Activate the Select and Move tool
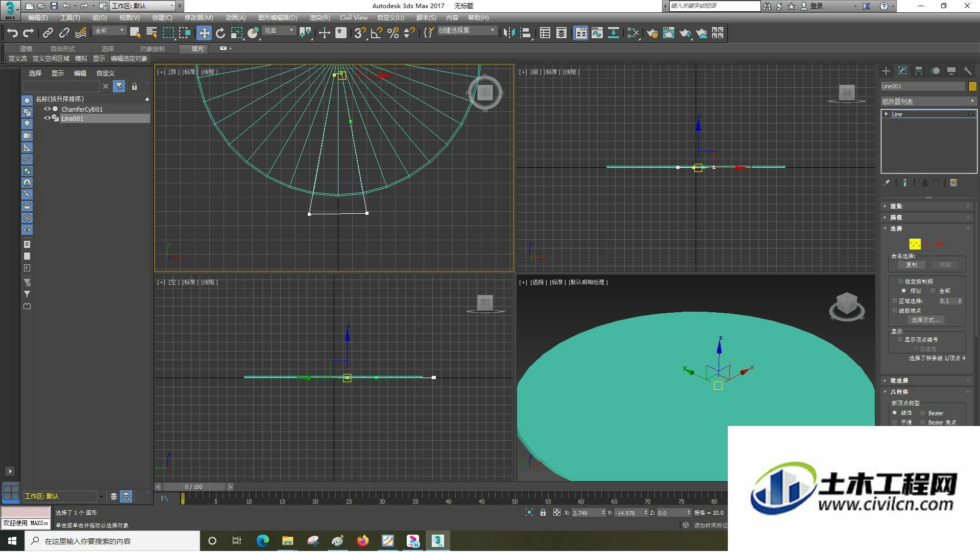The image size is (980, 552). point(204,33)
